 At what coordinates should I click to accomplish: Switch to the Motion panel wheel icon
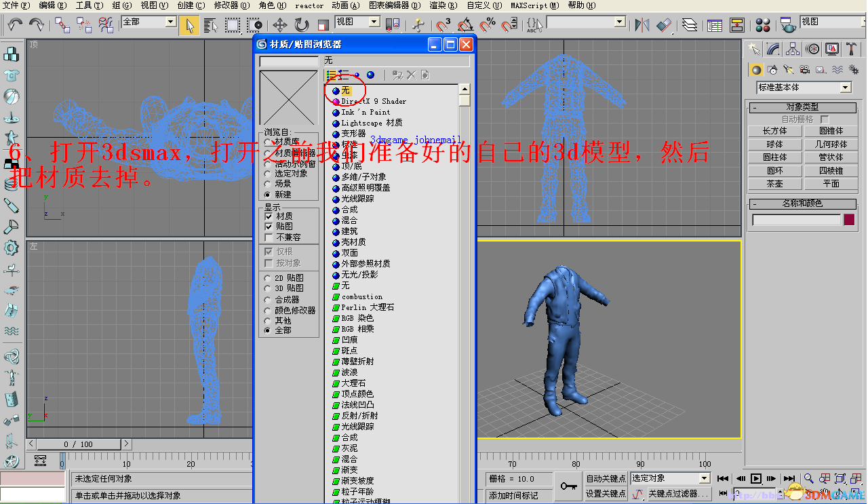[813, 49]
